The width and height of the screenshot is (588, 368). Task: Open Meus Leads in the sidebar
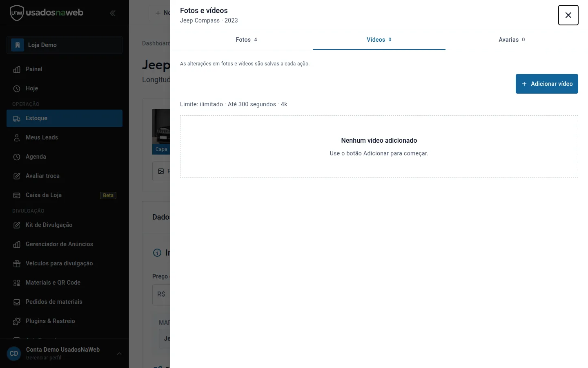(x=65, y=137)
